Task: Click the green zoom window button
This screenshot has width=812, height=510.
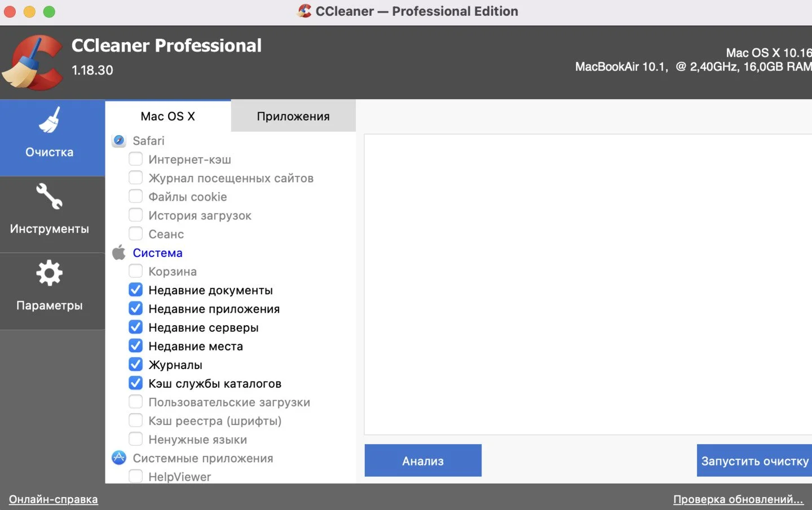Action: 49,11
